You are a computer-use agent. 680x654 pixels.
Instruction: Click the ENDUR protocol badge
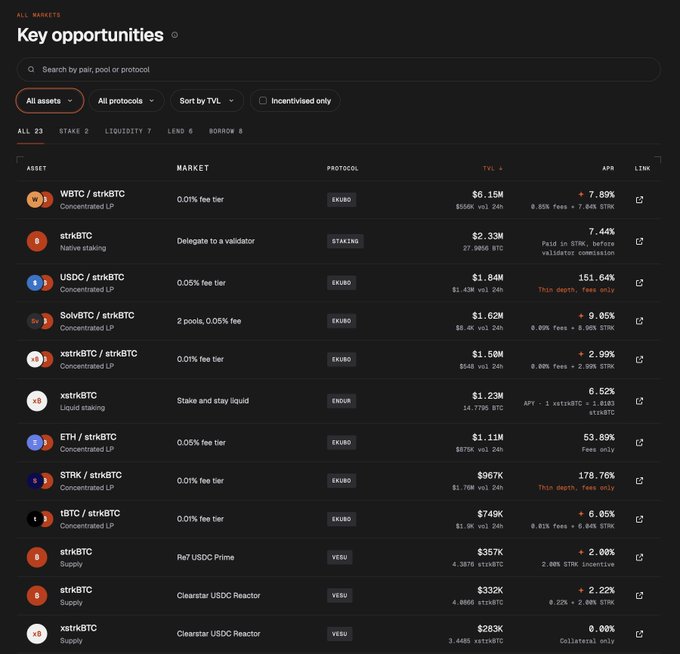pyautogui.click(x=341, y=401)
